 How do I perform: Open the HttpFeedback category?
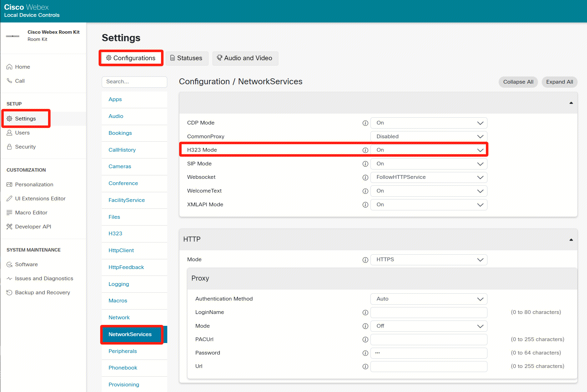134,267
